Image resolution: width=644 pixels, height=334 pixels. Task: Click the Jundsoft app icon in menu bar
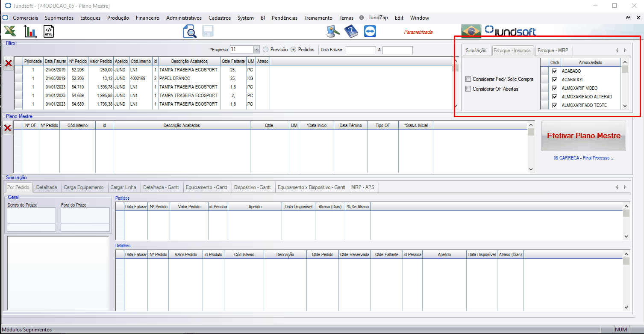point(6,18)
